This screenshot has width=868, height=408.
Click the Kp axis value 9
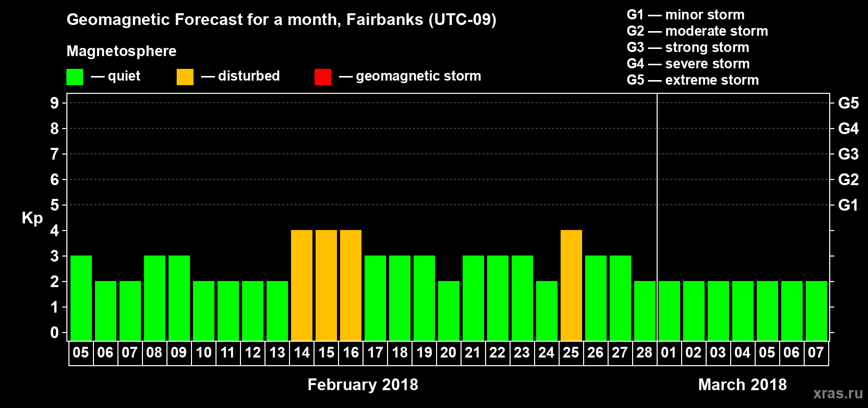[x=54, y=103]
